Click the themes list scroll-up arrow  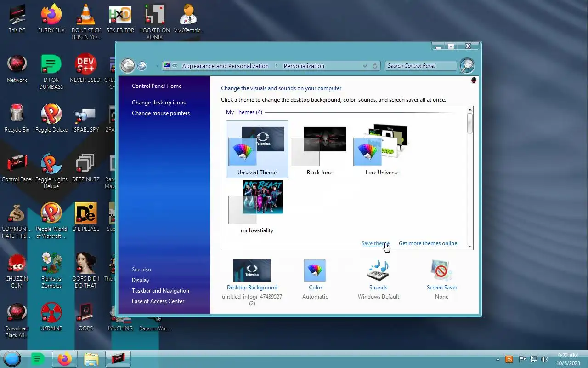coord(470,110)
